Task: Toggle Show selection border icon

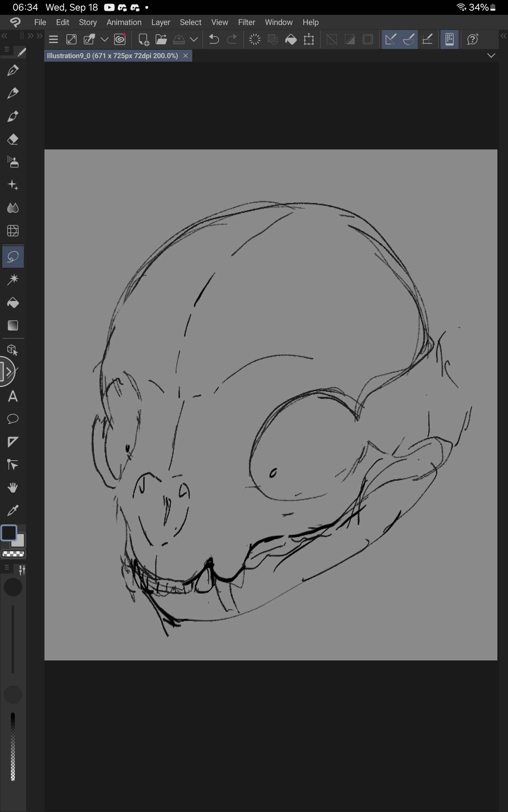Action: pyautogui.click(x=368, y=39)
